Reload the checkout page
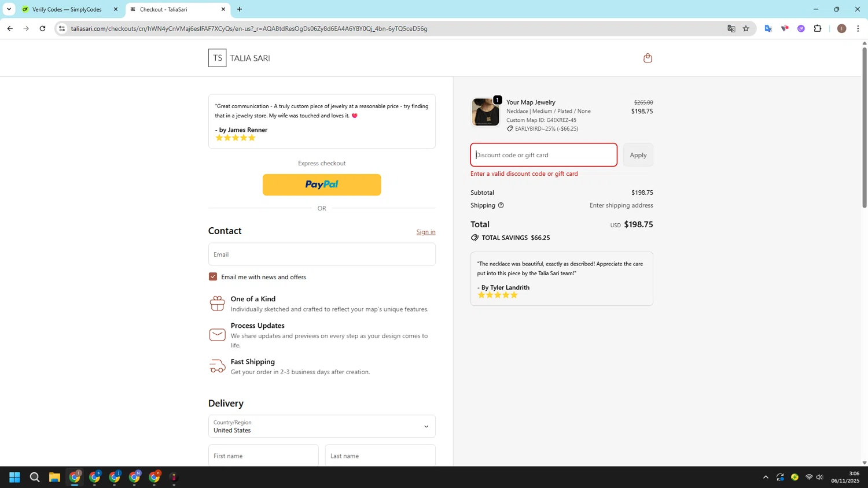The width and height of the screenshot is (868, 488). [42, 28]
